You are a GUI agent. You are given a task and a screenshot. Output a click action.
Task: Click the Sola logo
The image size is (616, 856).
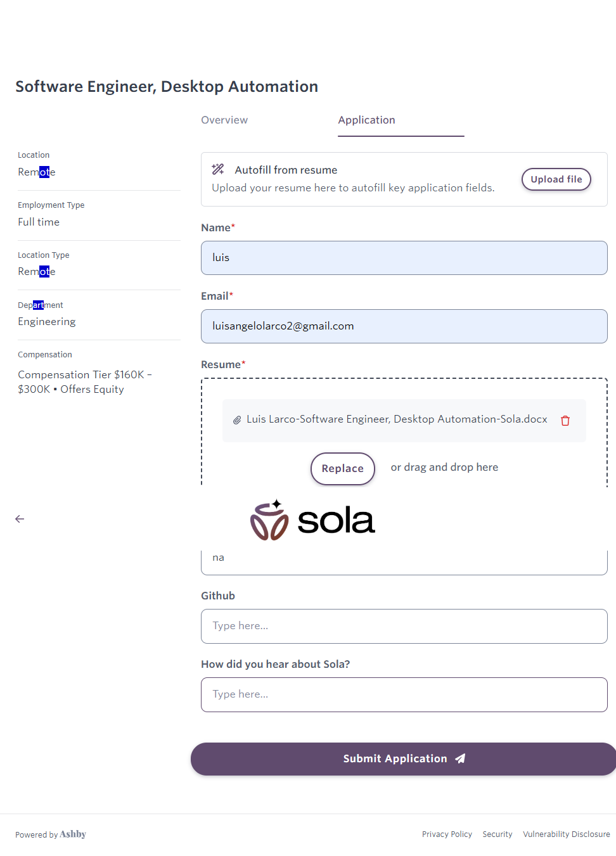(x=313, y=520)
